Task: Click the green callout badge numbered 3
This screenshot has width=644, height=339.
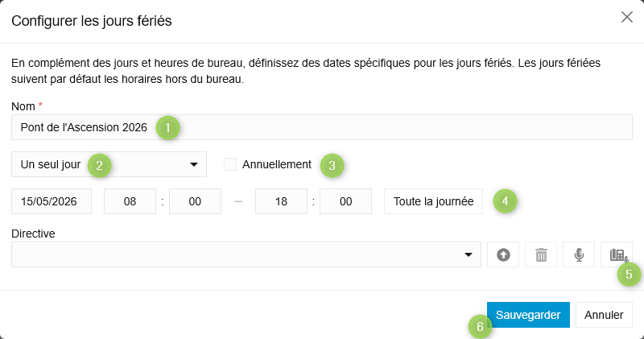Action: (332, 165)
